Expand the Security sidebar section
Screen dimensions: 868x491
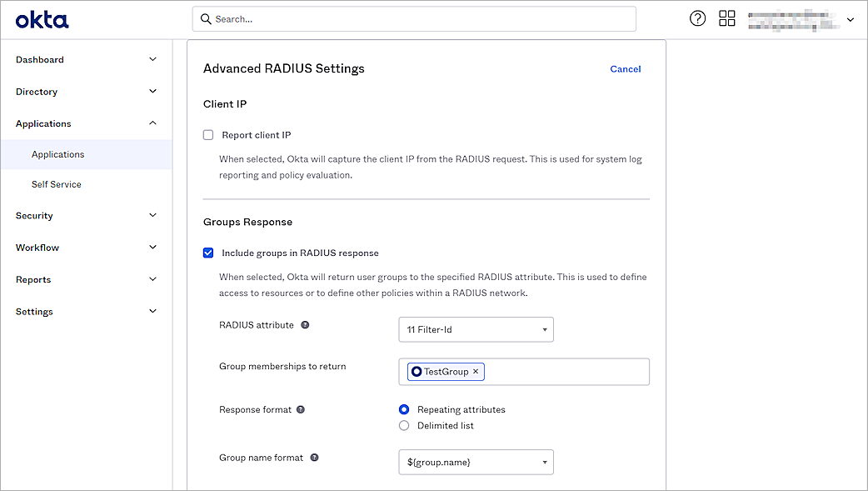coord(34,215)
